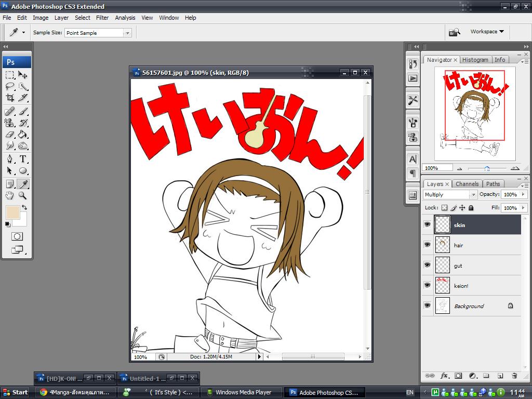This screenshot has height=399, width=532.
Task: Select the Slice tool
Action: coord(23,98)
